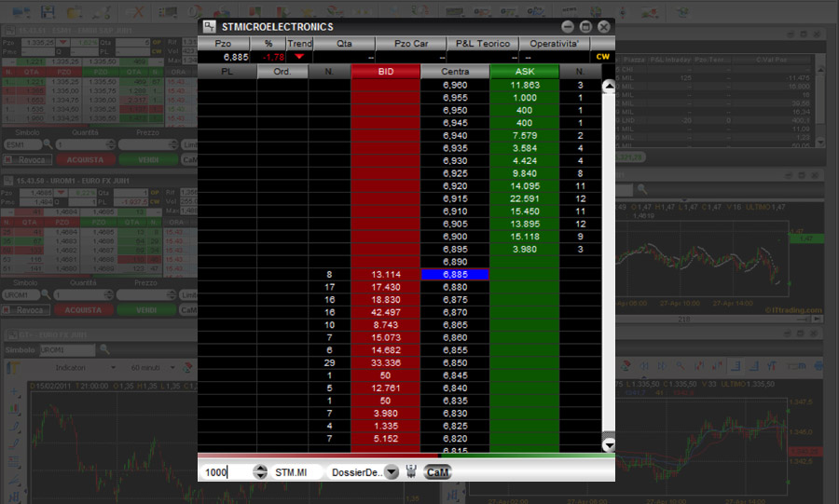Image resolution: width=839 pixels, height=504 pixels.
Task: Click UROM1 Simbolo field in chart window
Action: (67, 349)
